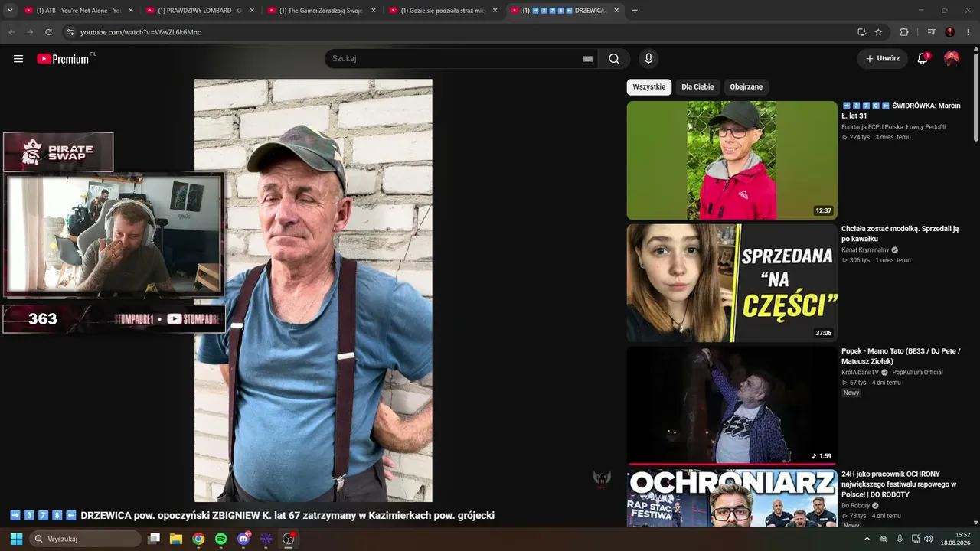Select the Wszystkie filter chip
This screenshot has height=551, width=980.
coord(649,87)
